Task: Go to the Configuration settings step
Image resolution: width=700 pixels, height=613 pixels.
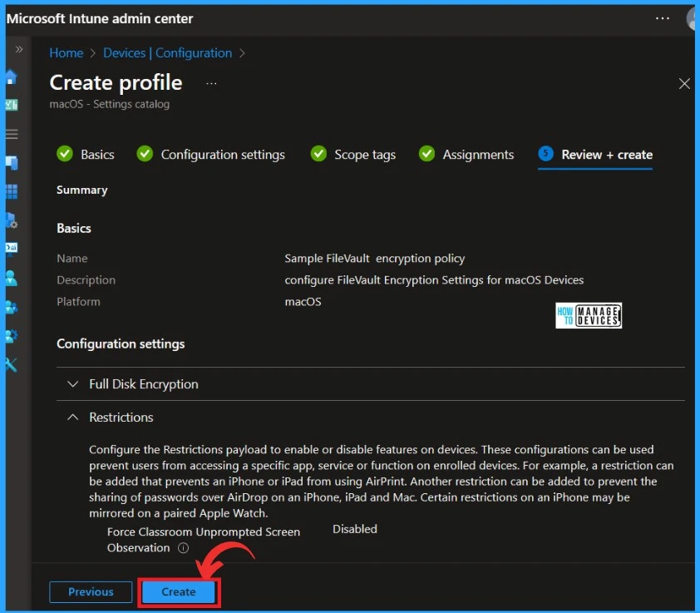Action: pos(210,155)
